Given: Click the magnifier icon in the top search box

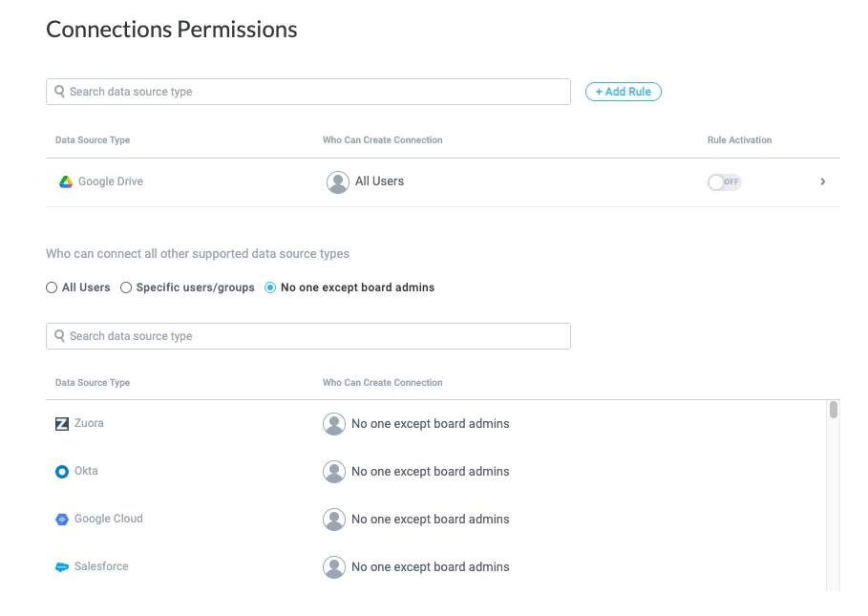Looking at the screenshot, I should point(60,92).
